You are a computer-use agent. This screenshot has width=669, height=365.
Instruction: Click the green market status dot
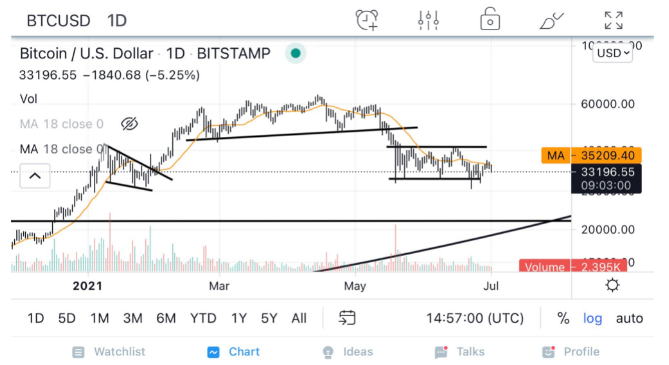[295, 53]
